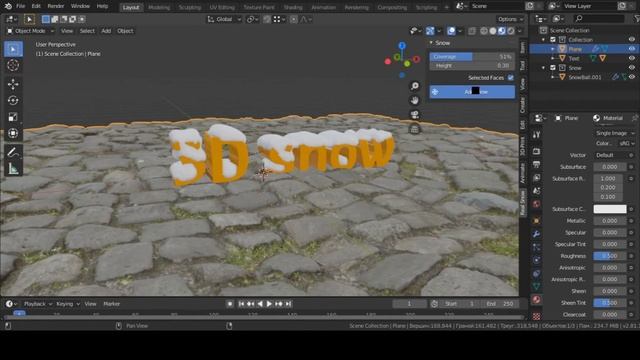Screen dimensions: 640x360
Task: Uncheck the Snow collection exclude checkbox
Action: click(553, 68)
